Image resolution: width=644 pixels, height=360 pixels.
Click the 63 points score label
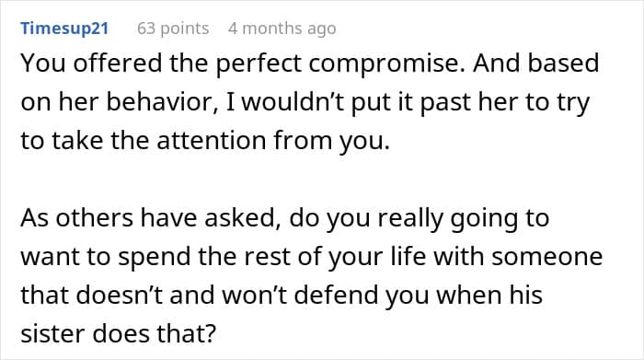[173, 29]
